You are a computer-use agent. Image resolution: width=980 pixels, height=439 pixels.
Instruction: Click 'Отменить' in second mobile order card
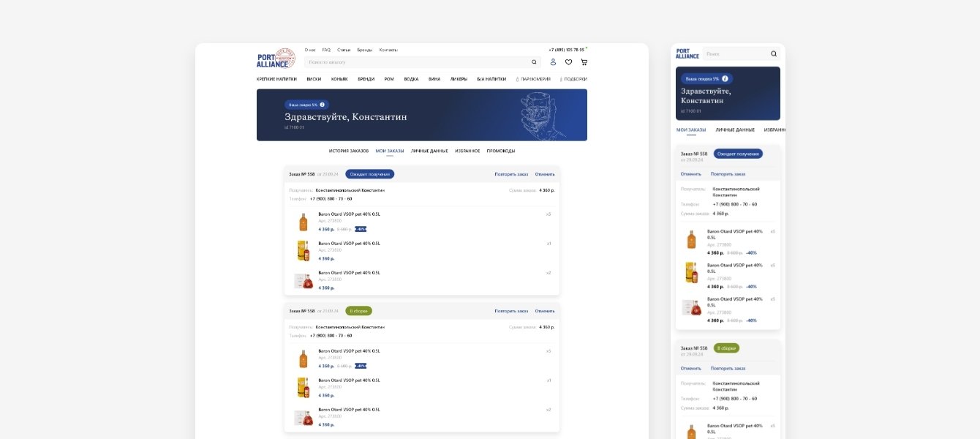[691, 369]
